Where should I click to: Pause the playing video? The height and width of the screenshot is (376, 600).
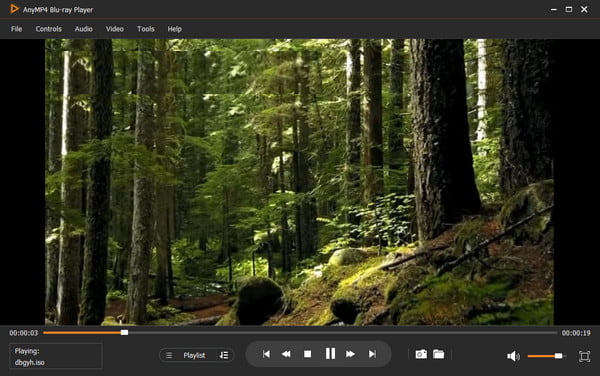pos(330,353)
